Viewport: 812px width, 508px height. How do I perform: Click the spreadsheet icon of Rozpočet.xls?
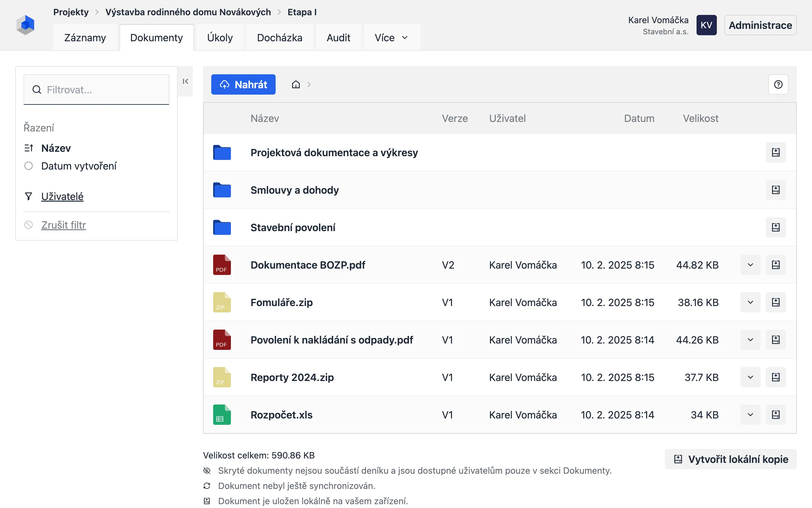point(222,415)
